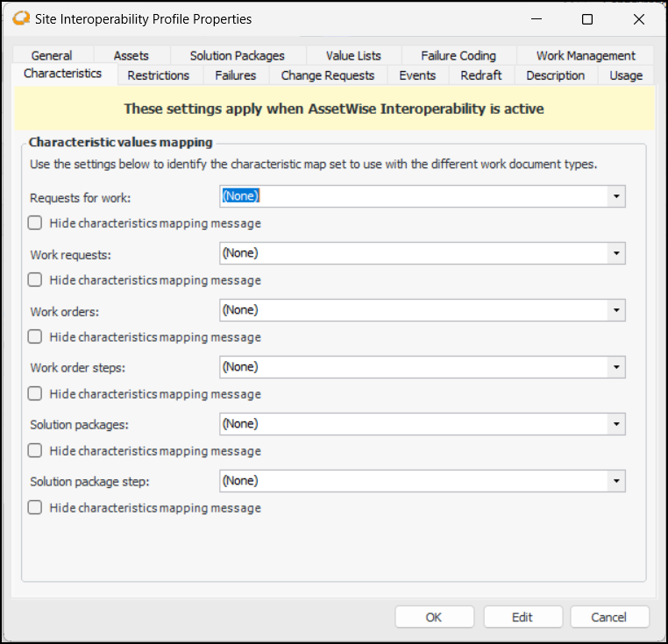Expand the Work orders map set dropdown

[617, 310]
